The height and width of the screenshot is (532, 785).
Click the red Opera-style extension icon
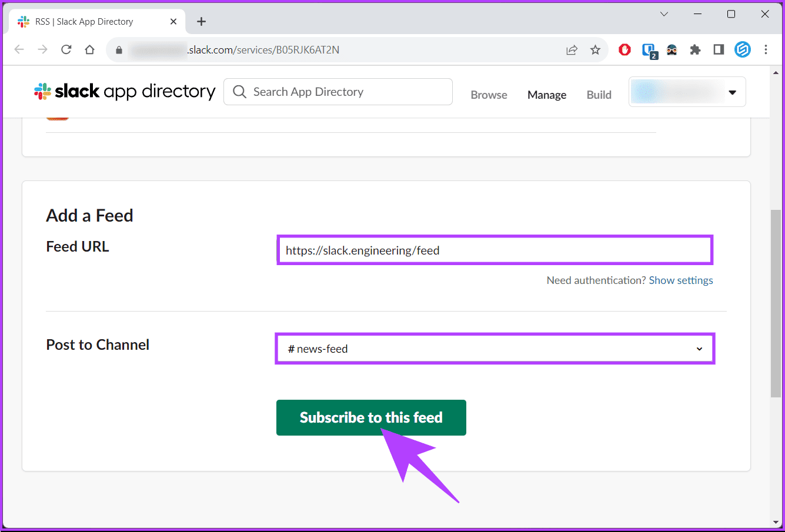(624, 50)
